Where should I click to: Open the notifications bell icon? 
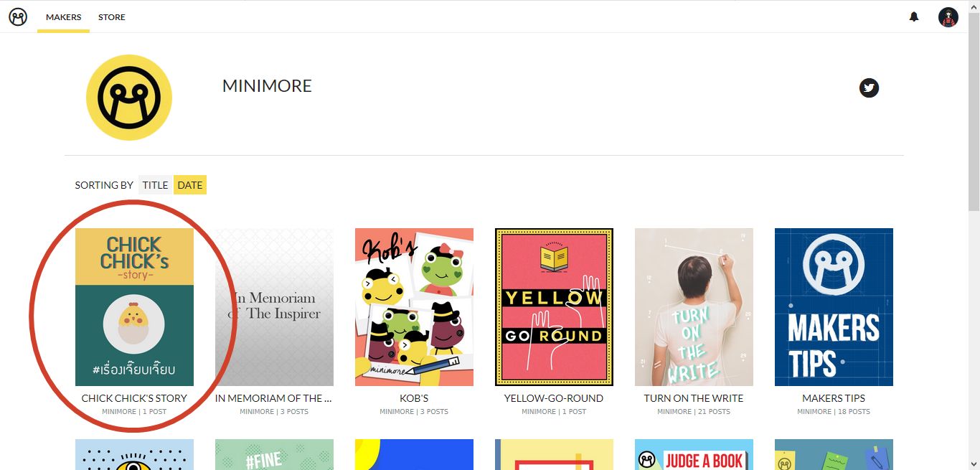(914, 17)
